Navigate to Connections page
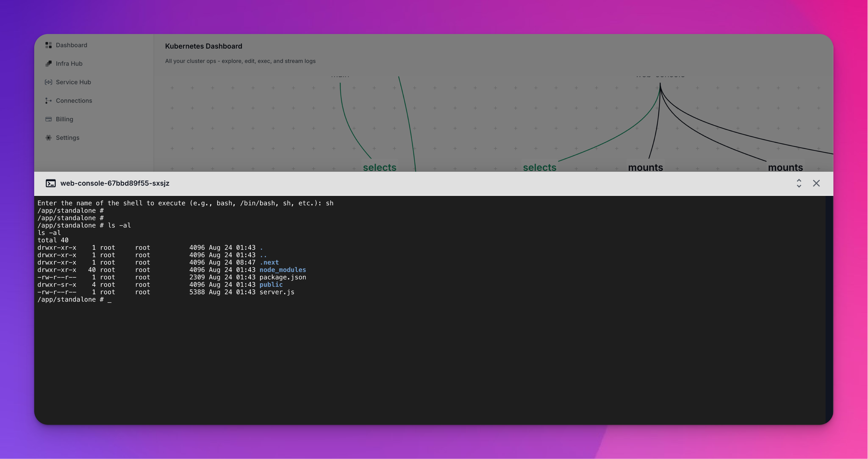The height and width of the screenshot is (459, 868). pos(74,101)
